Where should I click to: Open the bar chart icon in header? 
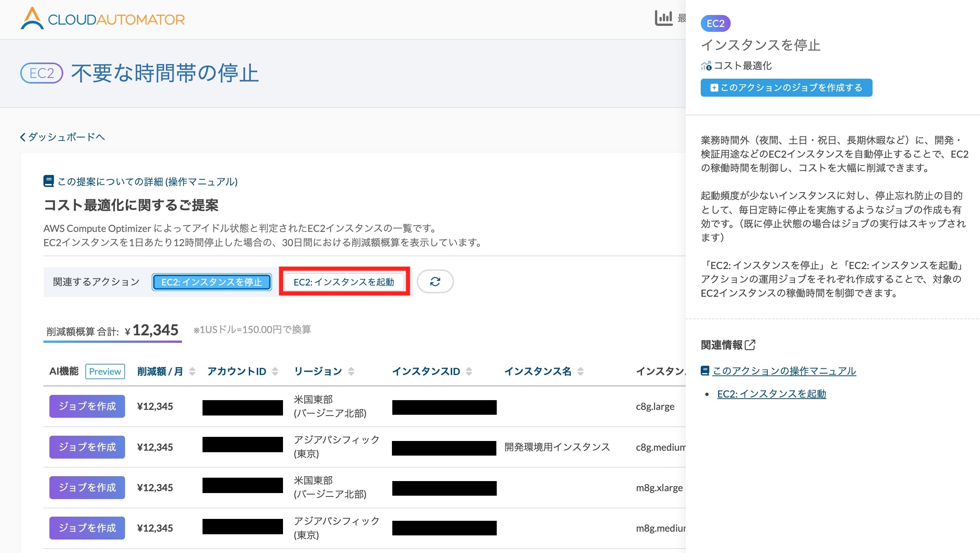tap(663, 18)
